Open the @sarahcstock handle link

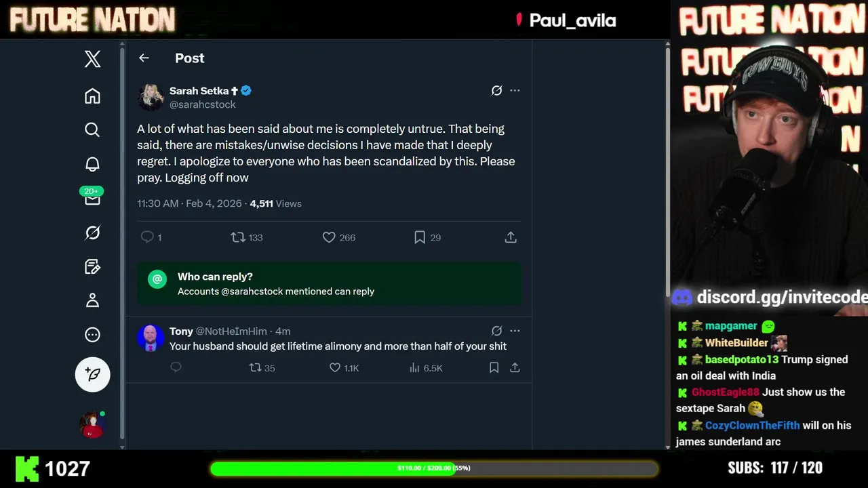pos(202,104)
